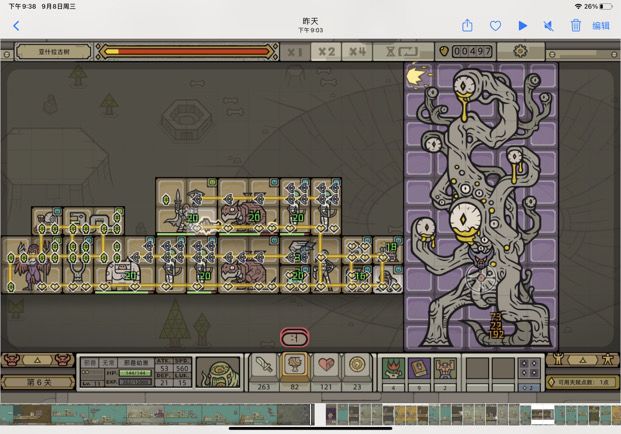Switch to the gold coin tab (23)

coord(357,373)
